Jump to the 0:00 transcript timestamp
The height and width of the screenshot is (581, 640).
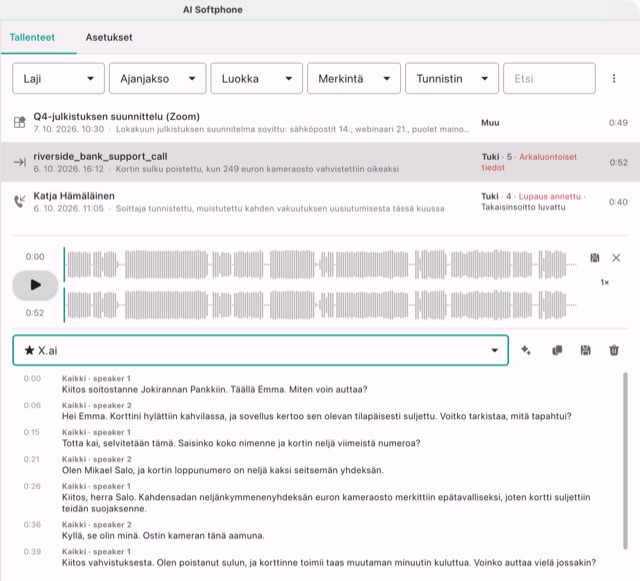pyautogui.click(x=32, y=378)
